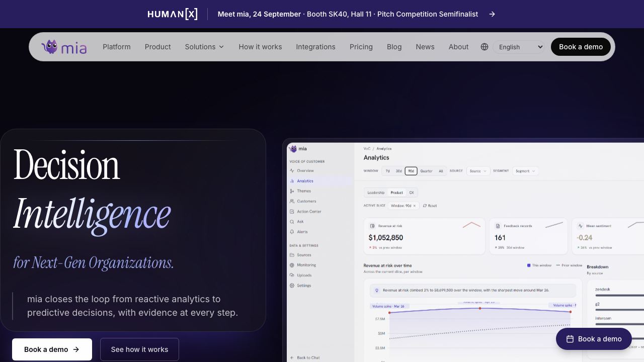Open Product in the top navigation bar

158,47
